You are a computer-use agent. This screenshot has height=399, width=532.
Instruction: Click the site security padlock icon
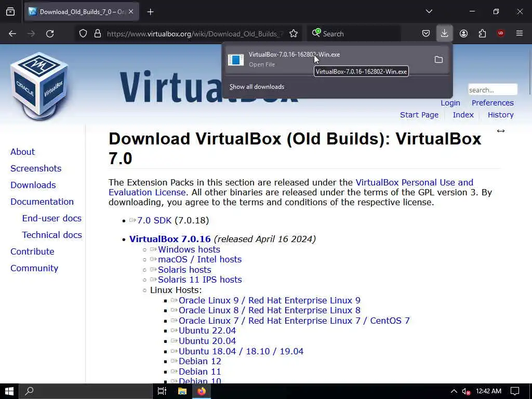98,34
